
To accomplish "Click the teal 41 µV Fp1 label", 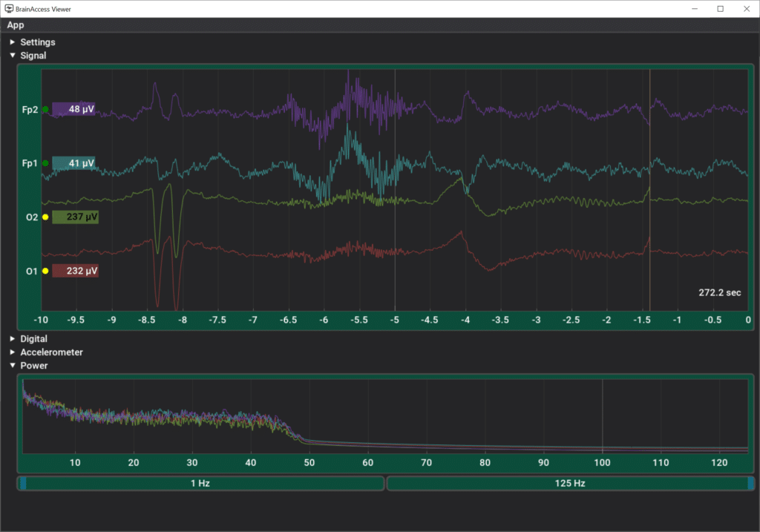I will (x=73, y=162).
